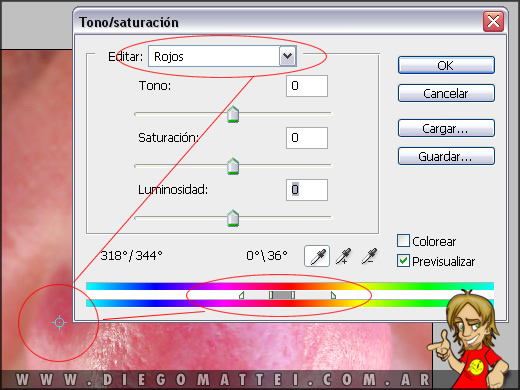This screenshot has width=520, height=390.
Task: Click the OK button
Action: pyautogui.click(x=446, y=65)
